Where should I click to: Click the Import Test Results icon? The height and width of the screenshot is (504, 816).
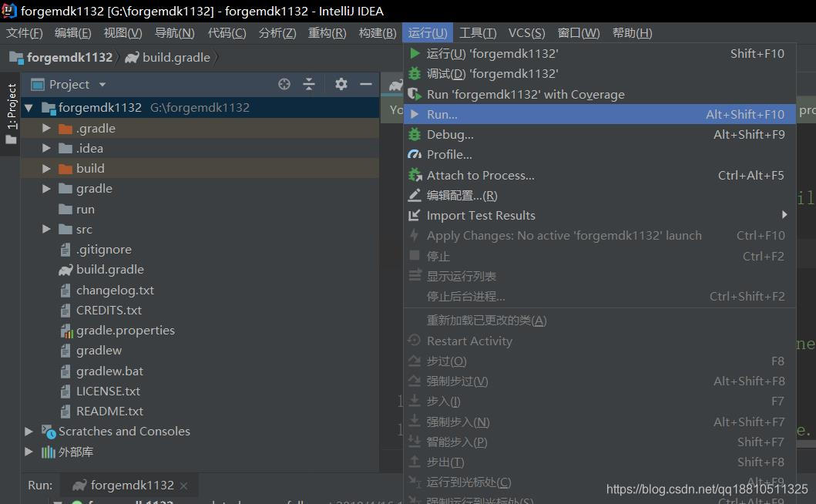pos(415,215)
